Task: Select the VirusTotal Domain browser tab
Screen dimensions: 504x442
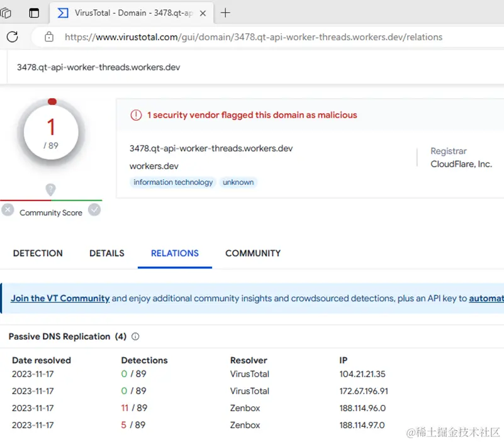Action: (131, 13)
